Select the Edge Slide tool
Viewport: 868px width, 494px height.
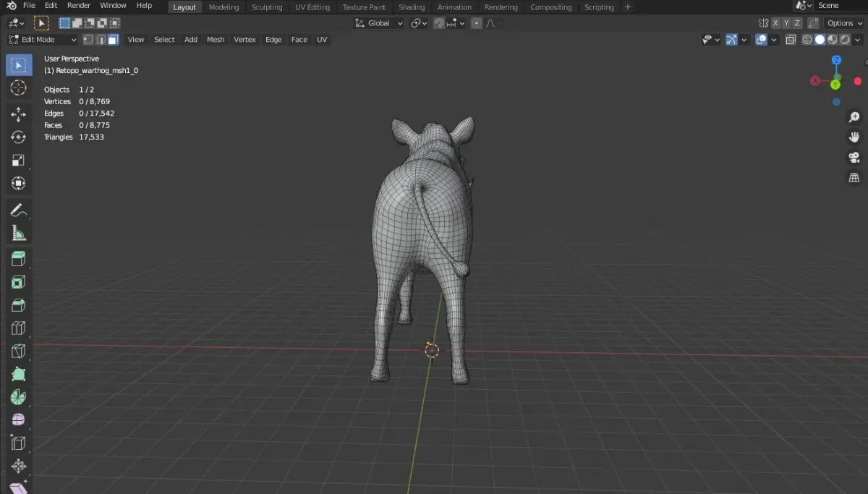pos(19,443)
